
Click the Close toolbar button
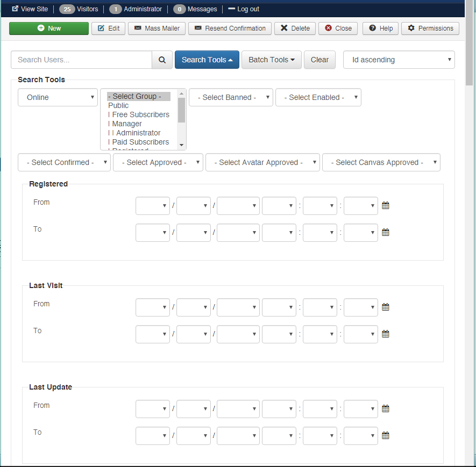tap(338, 28)
